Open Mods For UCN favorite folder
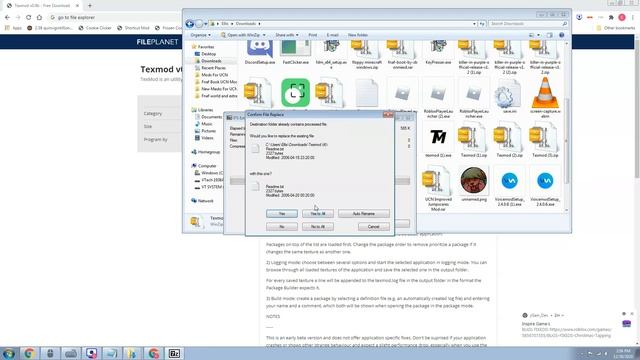The height and width of the screenshot is (360, 640). [x=214, y=75]
